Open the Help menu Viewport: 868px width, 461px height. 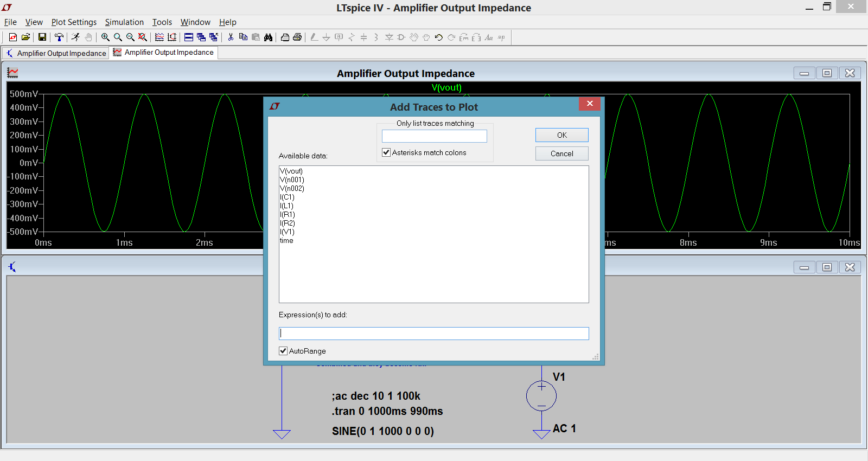click(227, 22)
